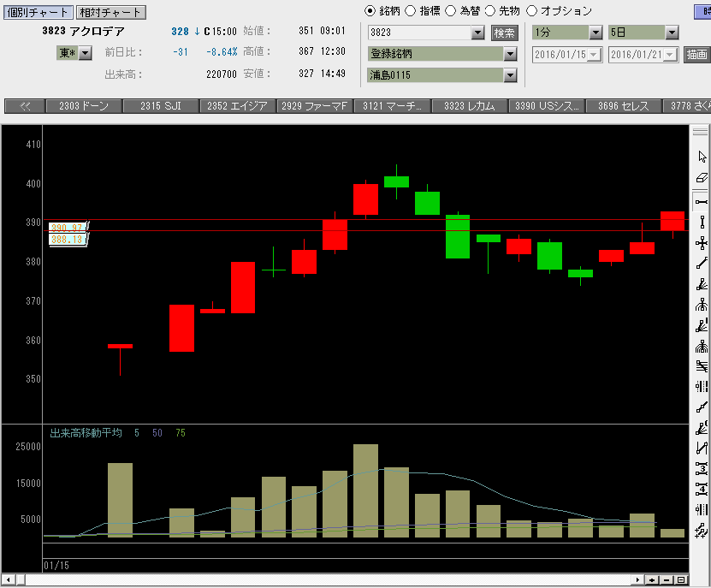This screenshot has height=588, width=711.
Task: Click the chart zoom-in plus button
Action: [x=652, y=579]
